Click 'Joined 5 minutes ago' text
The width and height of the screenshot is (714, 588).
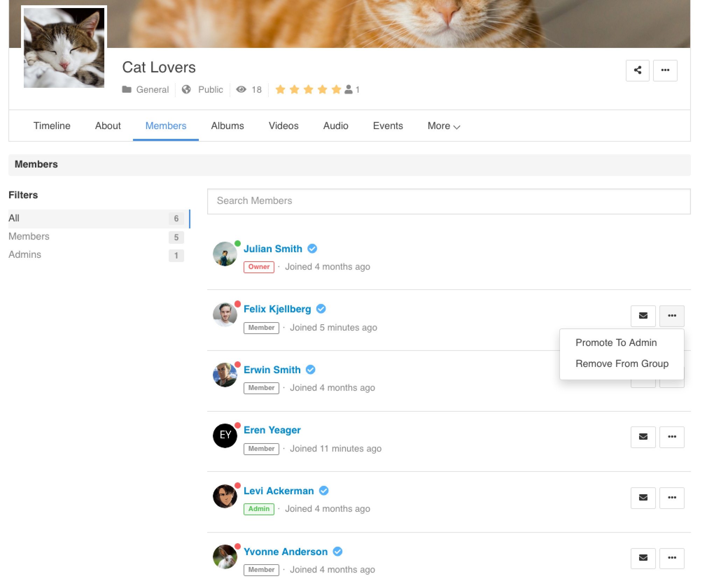[333, 327]
